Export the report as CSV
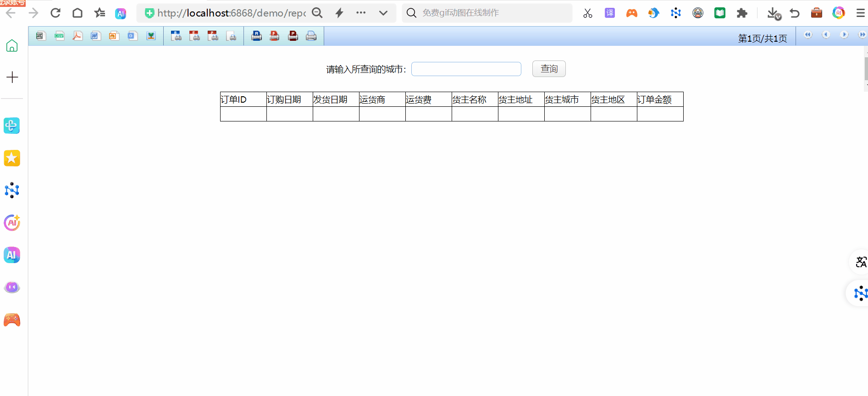This screenshot has width=868, height=396. click(59, 36)
